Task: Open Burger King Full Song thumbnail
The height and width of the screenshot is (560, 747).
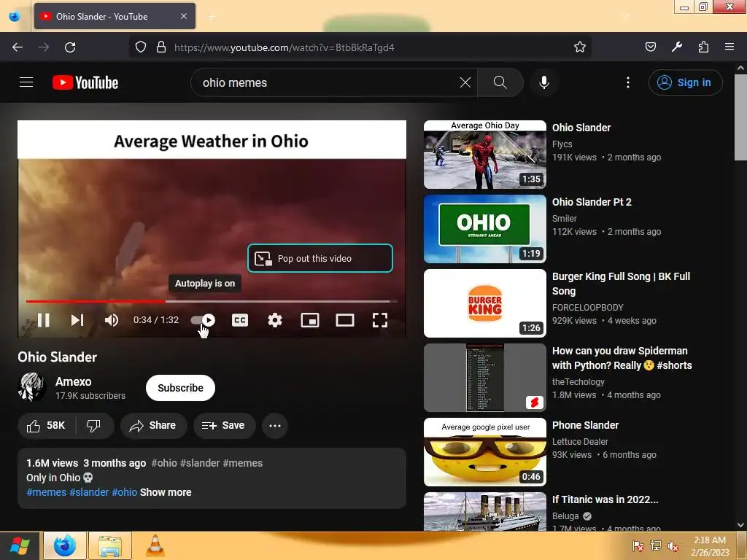Action: point(485,303)
